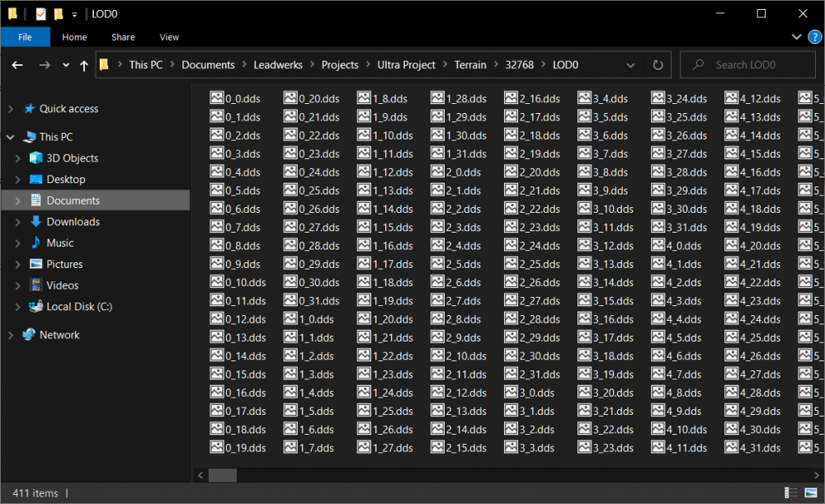Open the address bar history dropdown
Image resolution: width=825 pixels, height=504 pixels.
click(x=631, y=65)
